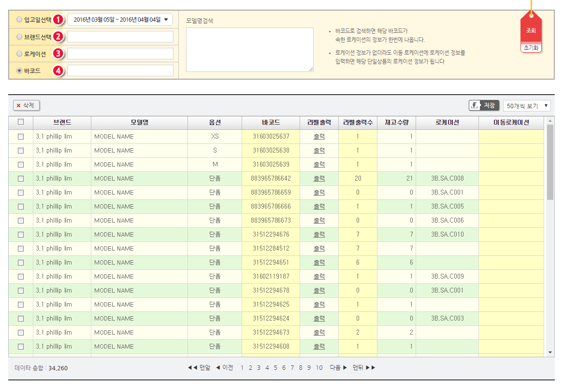Click the 저장 save button

coord(484,105)
